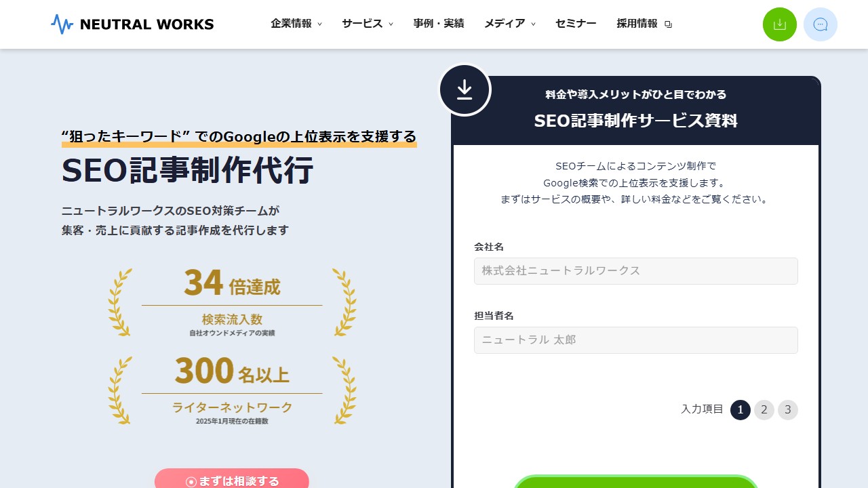The width and height of the screenshot is (868, 488).
Task: Click the green submit button below the form
Action: [636, 482]
